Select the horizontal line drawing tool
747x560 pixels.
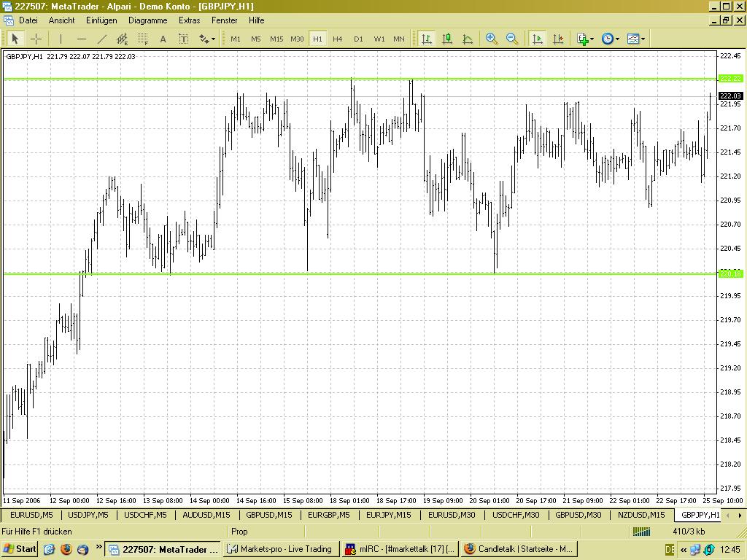coord(81,39)
